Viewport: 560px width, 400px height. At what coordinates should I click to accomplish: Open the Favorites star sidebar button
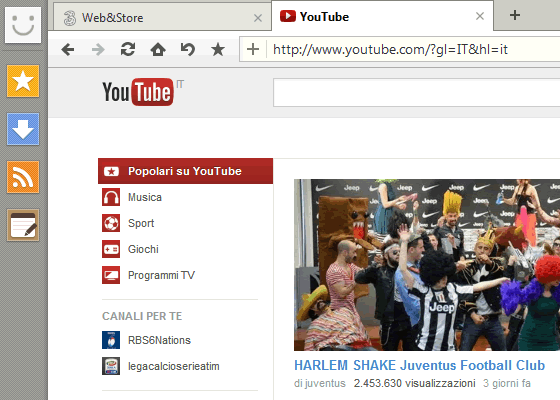[23, 81]
